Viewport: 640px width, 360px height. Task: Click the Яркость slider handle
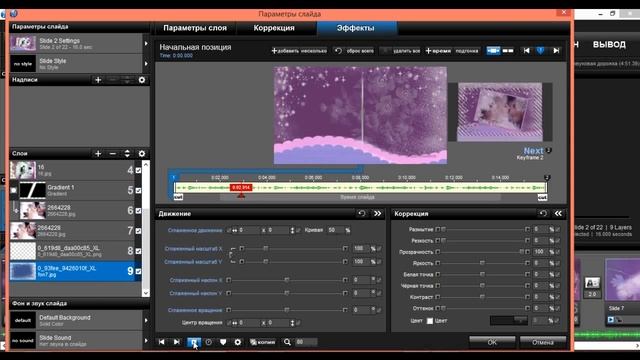(482, 263)
